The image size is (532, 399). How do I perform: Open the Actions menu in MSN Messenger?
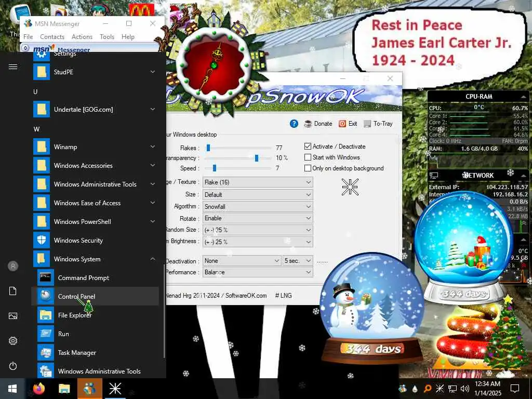click(82, 37)
